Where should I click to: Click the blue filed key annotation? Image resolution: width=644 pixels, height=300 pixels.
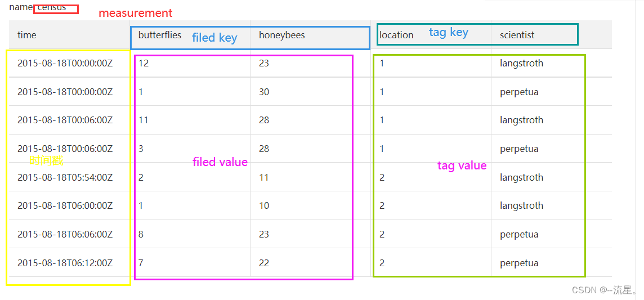(x=214, y=38)
